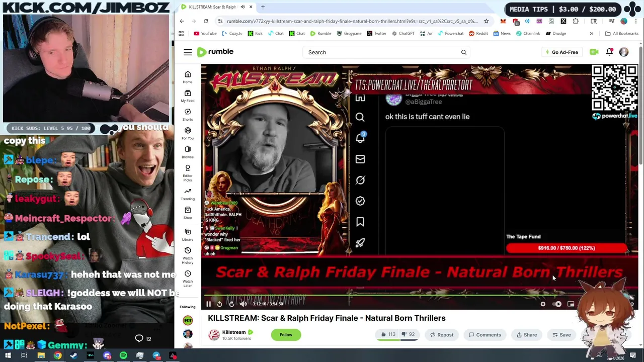This screenshot has width=644, height=362.
Task: Rewind the video with the back arrow
Action: (219, 304)
